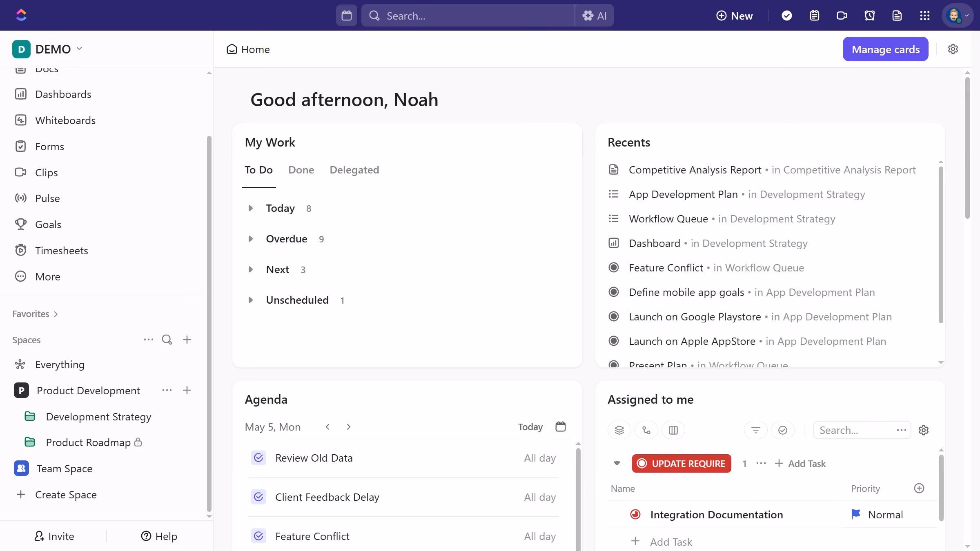The height and width of the screenshot is (551, 980).
Task: Select the To Do tab
Action: (x=258, y=170)
